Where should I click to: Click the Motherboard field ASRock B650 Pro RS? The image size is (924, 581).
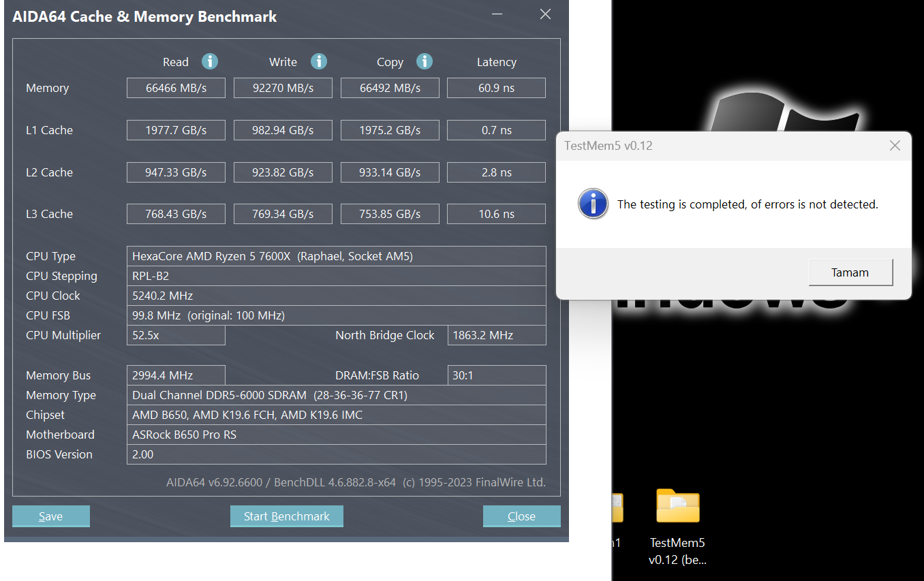[337, 435]
